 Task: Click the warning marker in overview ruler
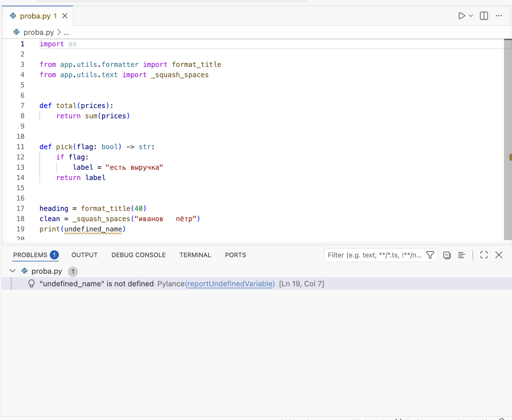click(x=510, y=157)
